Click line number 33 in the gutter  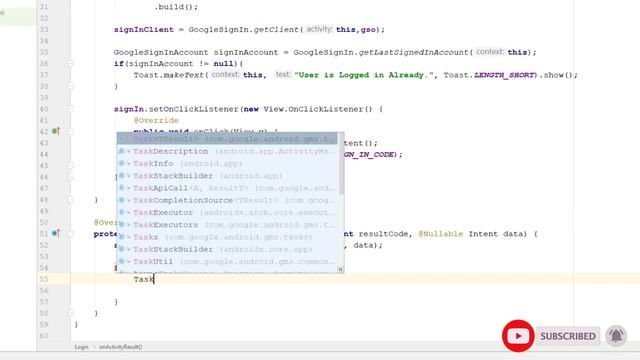coord(44,29)
